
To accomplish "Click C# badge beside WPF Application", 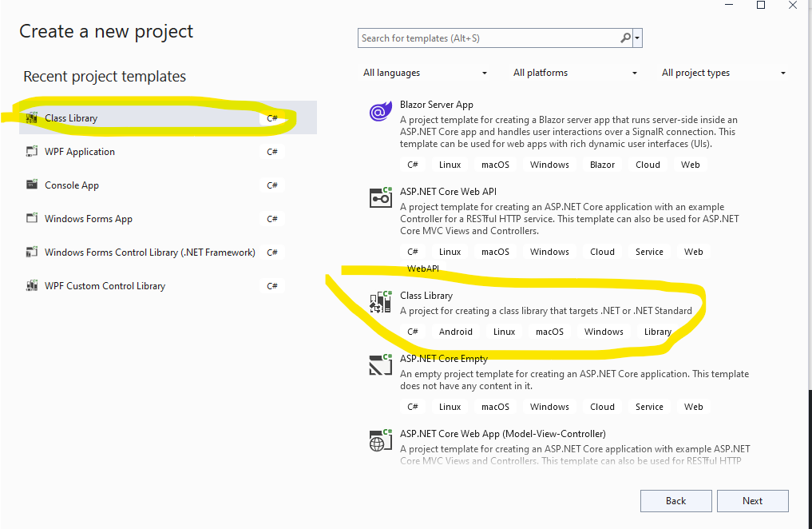I will (272, 152).
